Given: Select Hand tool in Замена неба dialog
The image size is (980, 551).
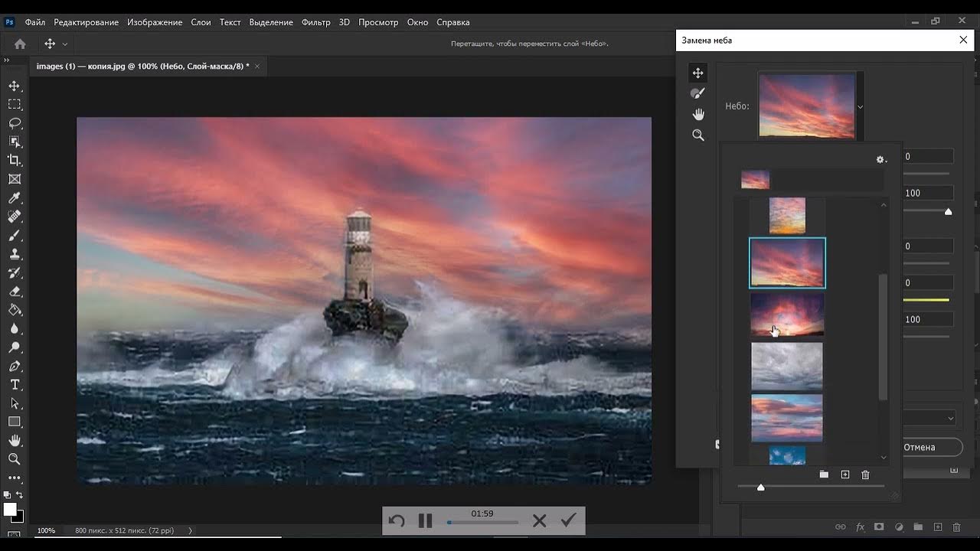Looking at the screenshot, I should [x=697, y=114].
